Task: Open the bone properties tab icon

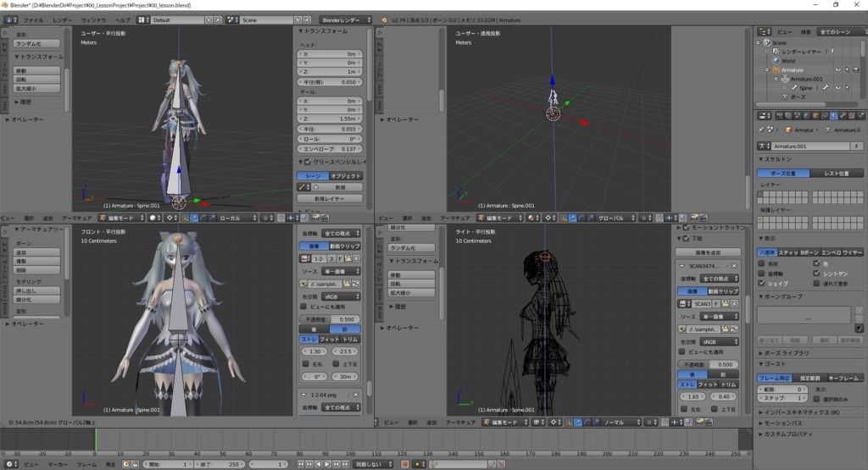Action: pos(843,115)
